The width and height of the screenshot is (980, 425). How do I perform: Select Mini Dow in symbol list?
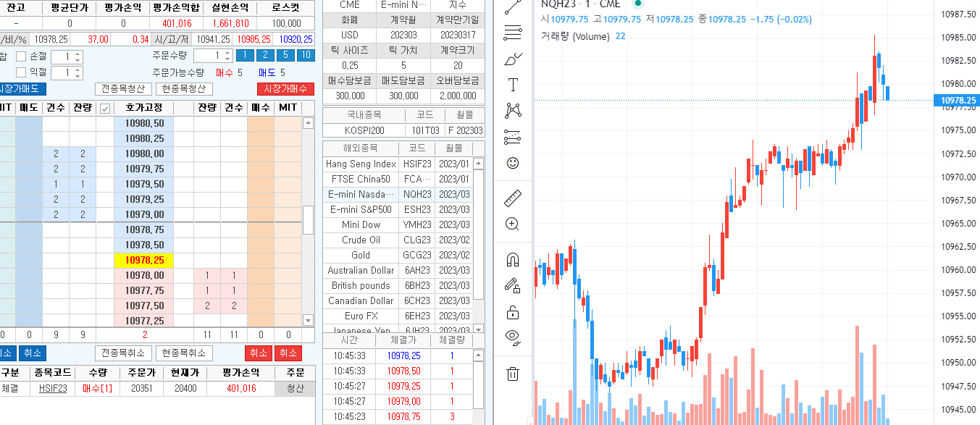[361, 224]
